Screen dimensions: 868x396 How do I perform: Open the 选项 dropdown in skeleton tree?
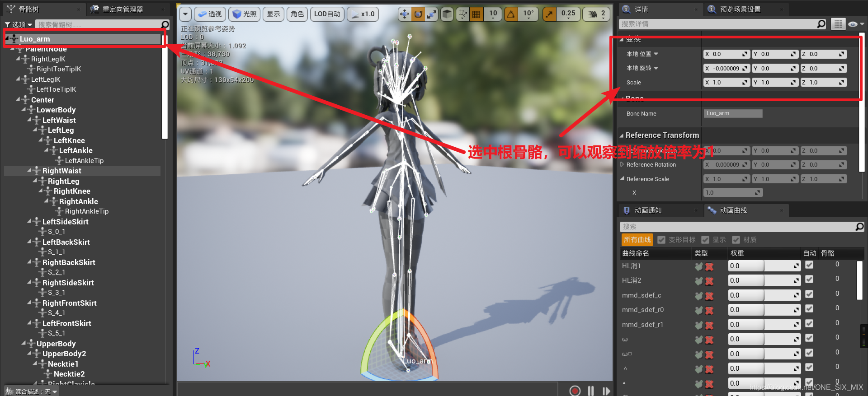19,24
